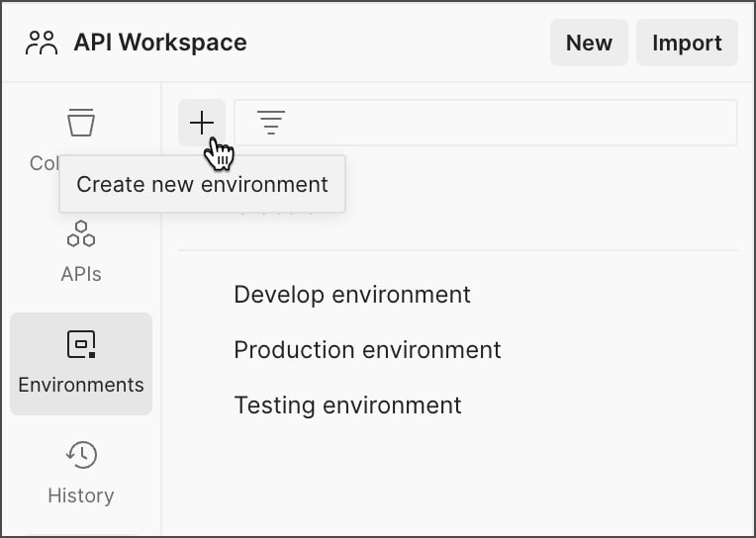The image size is (756, 538).
Task: Click the partially hidden Collections label
Action: click(44, 163)
